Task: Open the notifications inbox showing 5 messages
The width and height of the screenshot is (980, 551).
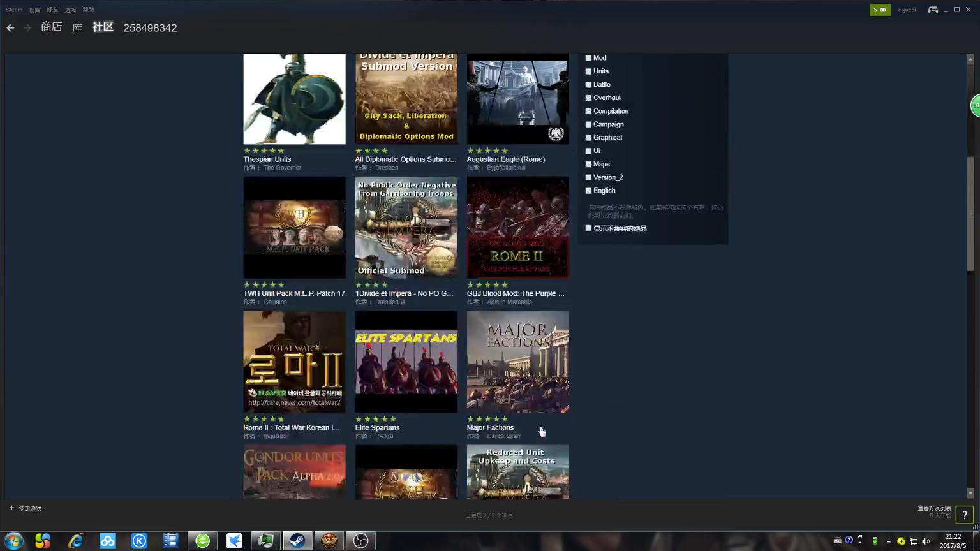Action: (880, 10)
